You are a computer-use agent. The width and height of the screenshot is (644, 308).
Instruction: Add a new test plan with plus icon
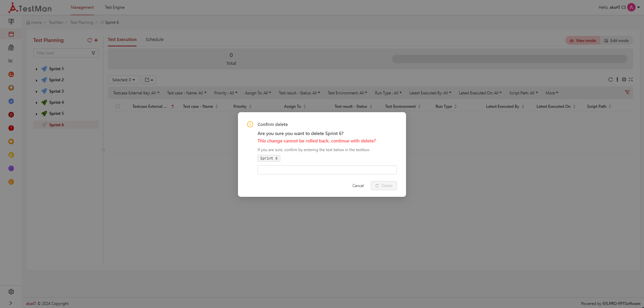tap(96, 40)
